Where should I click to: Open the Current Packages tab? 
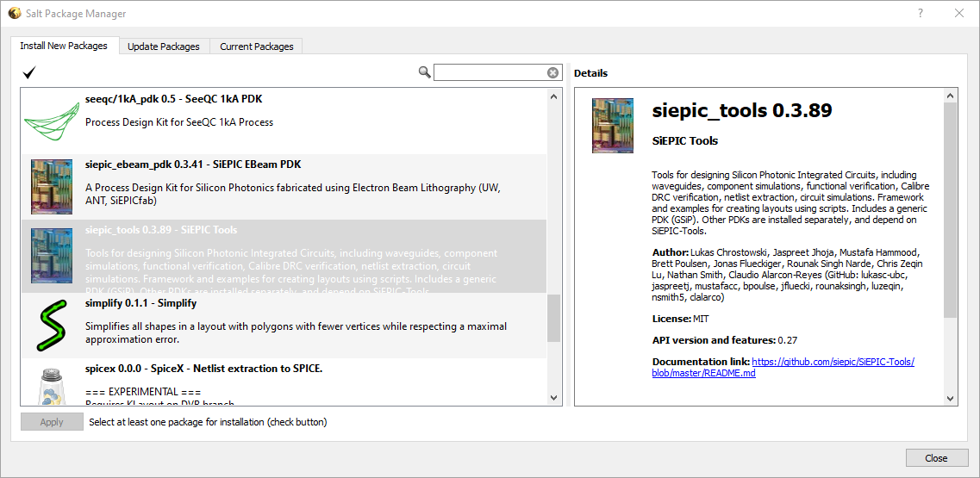tap(256, 47)
